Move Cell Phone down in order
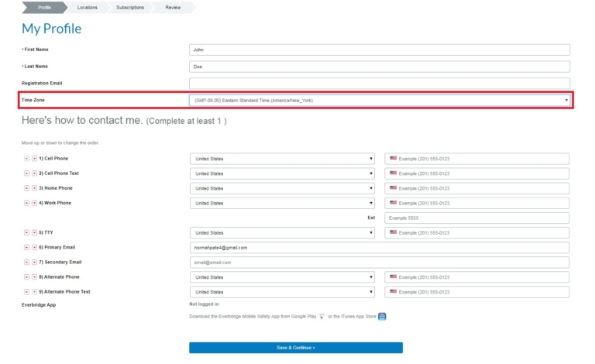Image resolution: width=595 pixels, height=364 pixels. pos(34,159)
